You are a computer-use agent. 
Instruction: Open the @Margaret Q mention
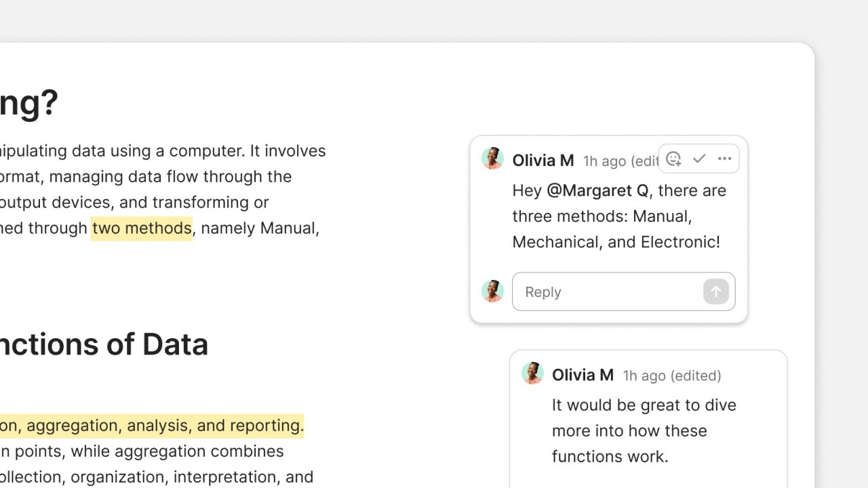[597, 190]
